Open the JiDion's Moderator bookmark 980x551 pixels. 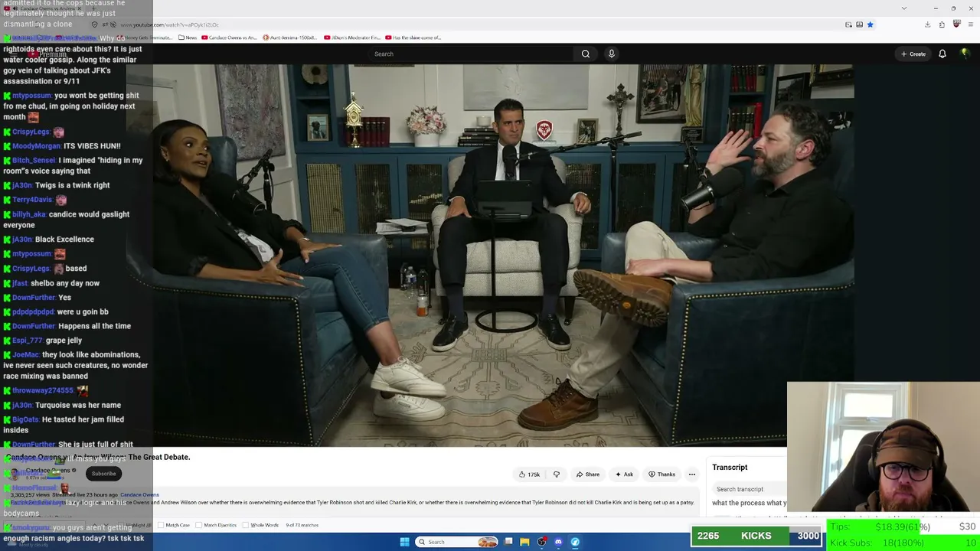coord(352,37)
